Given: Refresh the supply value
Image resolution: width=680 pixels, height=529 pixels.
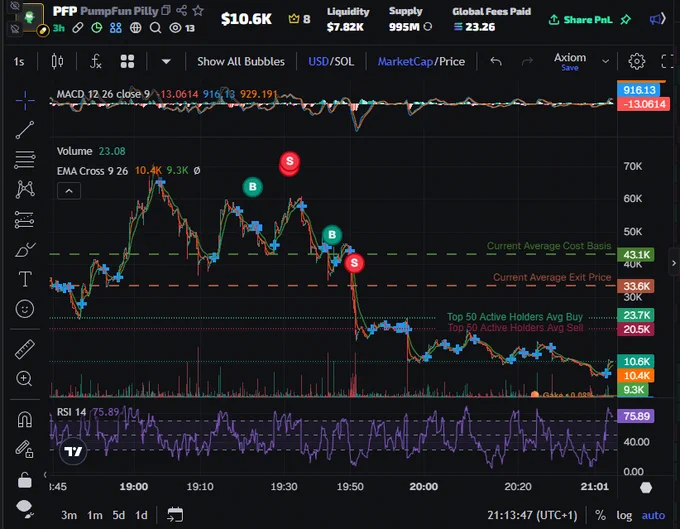Looking at the screenshot, I should coord(428,27).
